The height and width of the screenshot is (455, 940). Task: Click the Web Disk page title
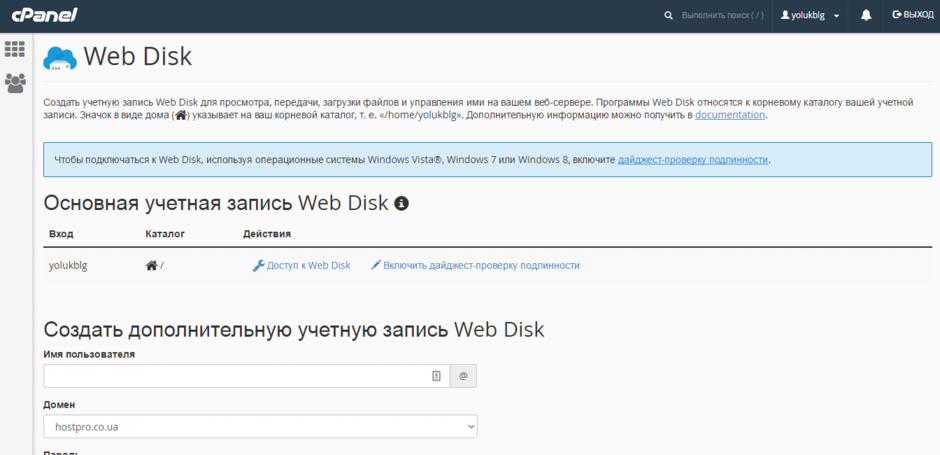pyautogui.click(x=138, y=56)
